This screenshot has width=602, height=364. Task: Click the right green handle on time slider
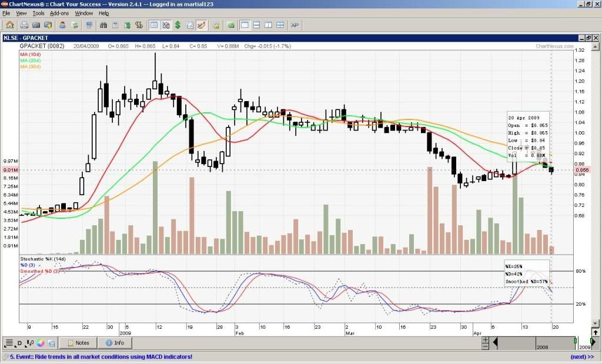coord(591,341)
